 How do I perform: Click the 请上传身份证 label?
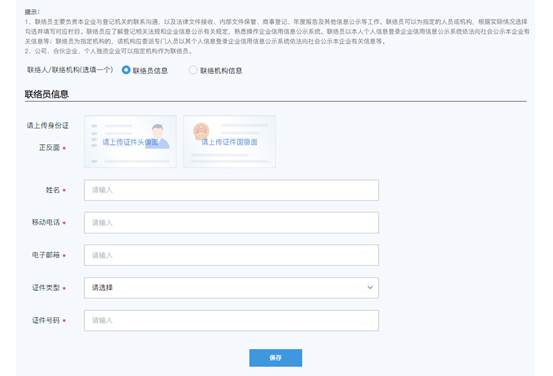(x=48, y=125)
